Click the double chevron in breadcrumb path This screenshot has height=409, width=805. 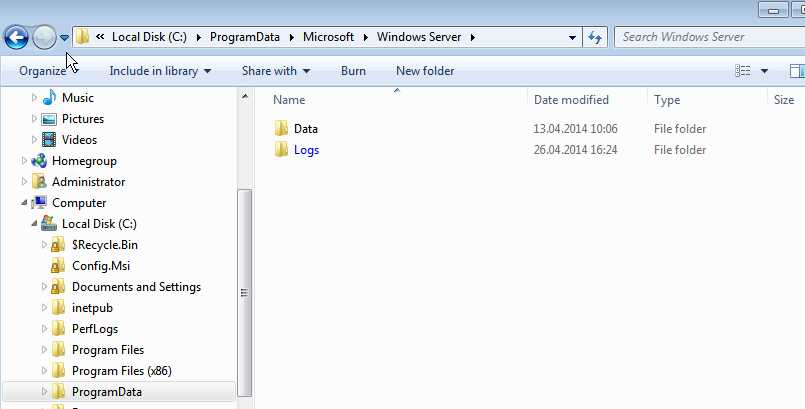[x=100, y=37]
